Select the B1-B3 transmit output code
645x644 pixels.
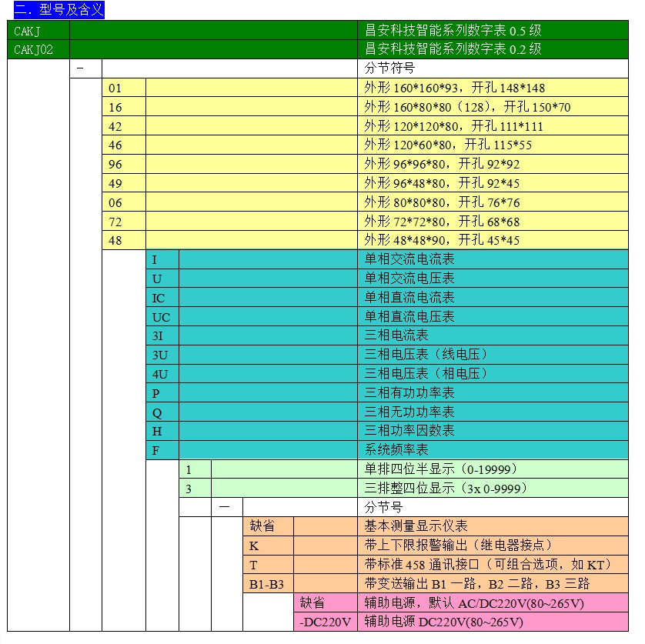268,583
